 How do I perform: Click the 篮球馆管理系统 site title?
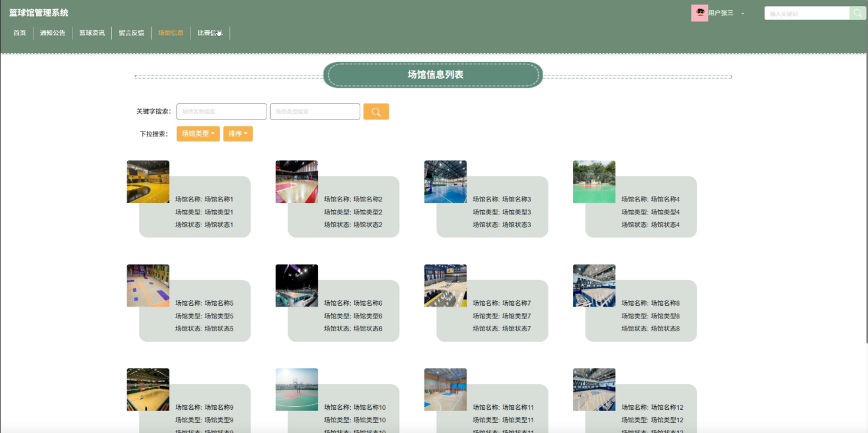tap(38, 13)
